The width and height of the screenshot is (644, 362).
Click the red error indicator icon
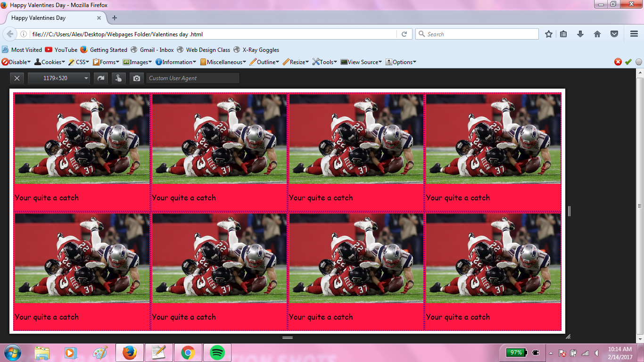618,62
